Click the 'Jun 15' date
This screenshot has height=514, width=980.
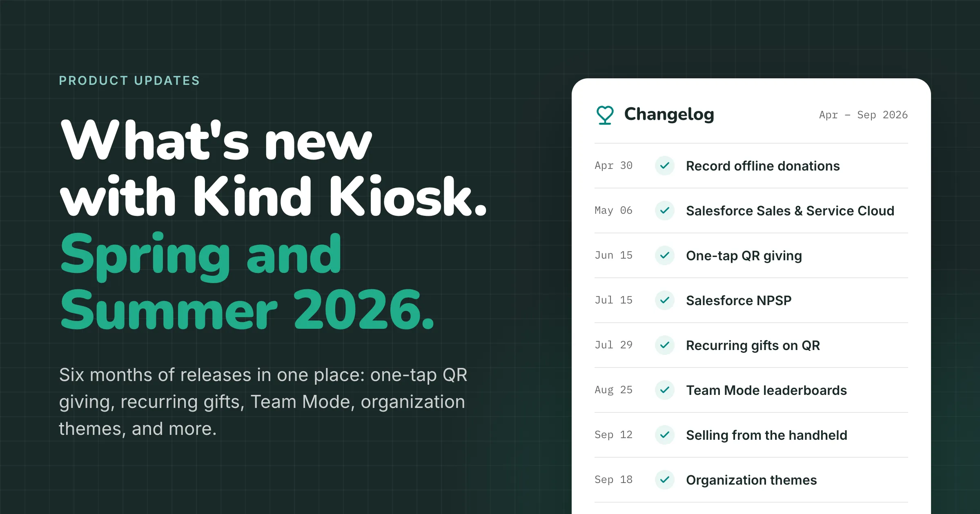pyautogui.click(x=613, y=255)
